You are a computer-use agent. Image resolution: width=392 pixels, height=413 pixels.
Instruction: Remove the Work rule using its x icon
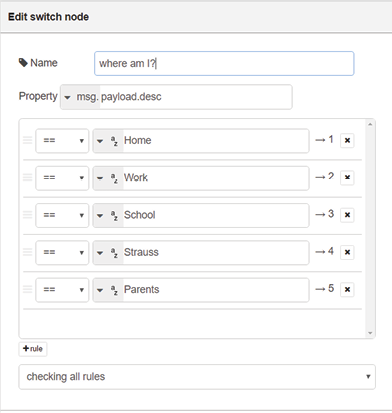(x=347, y=178)
